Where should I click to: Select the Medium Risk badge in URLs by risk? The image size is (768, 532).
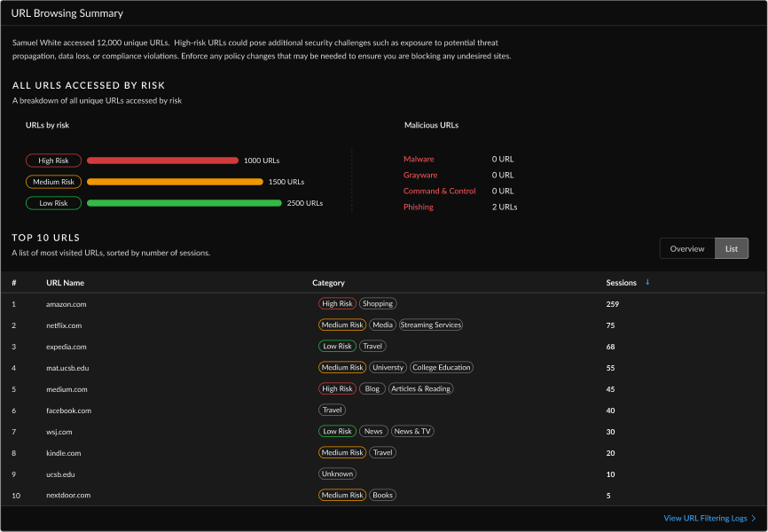click(53, 182)
